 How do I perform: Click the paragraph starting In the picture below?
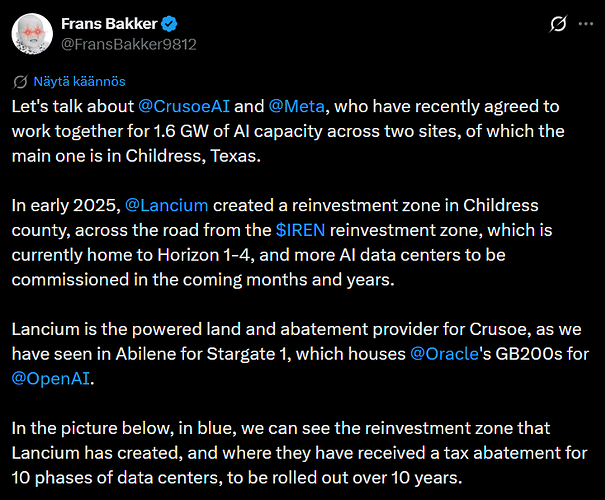pyautogui.click(x=299, y=453)
